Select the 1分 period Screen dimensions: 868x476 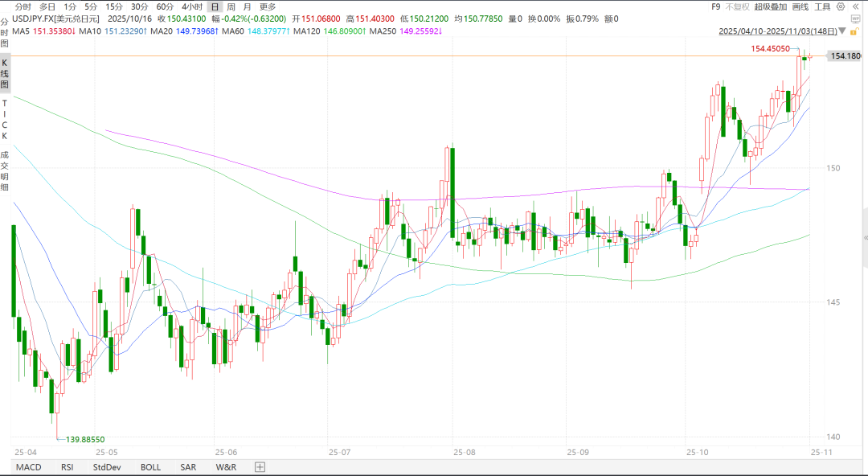point(70,6)
